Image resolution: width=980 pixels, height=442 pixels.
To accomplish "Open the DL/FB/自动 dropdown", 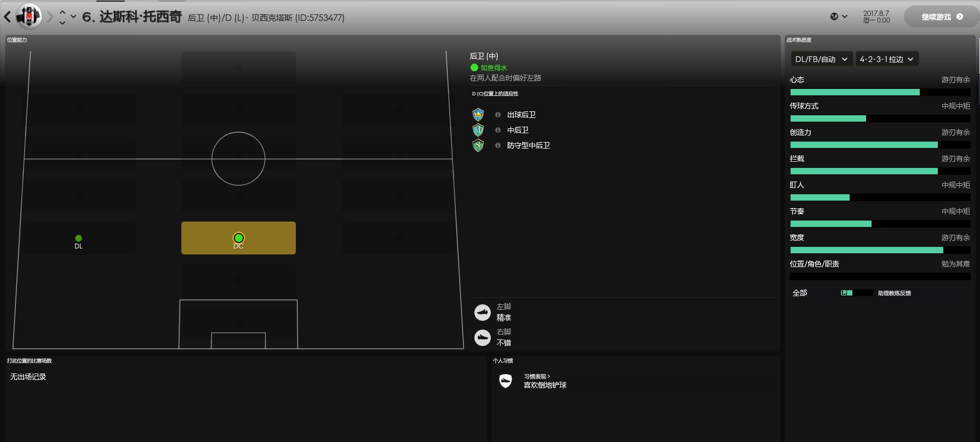I will tap(822, 59).
